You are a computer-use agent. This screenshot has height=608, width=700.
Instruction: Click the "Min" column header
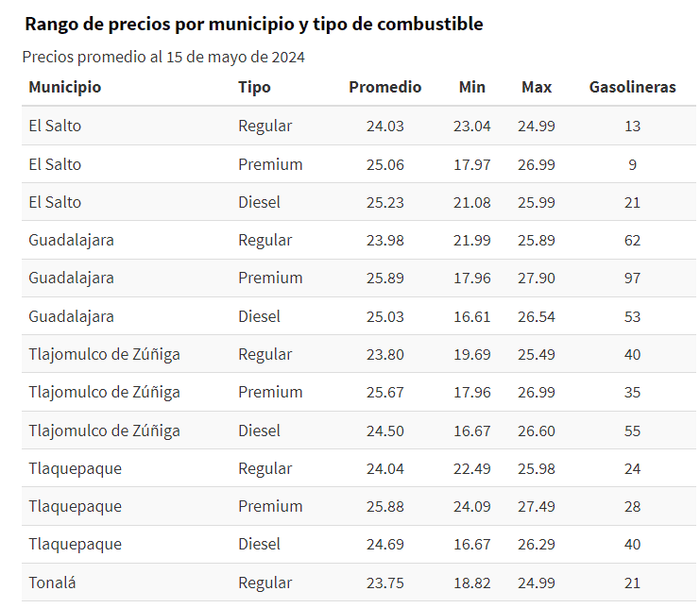[471, 87]
